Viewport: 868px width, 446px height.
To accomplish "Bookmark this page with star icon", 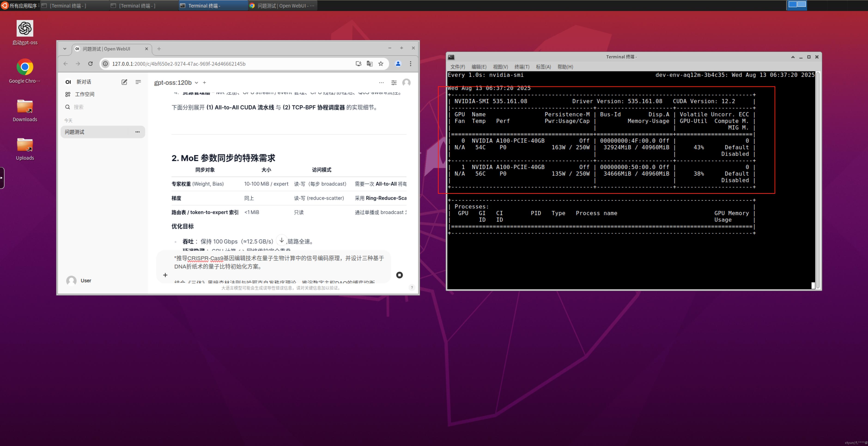I will [381, 64].
